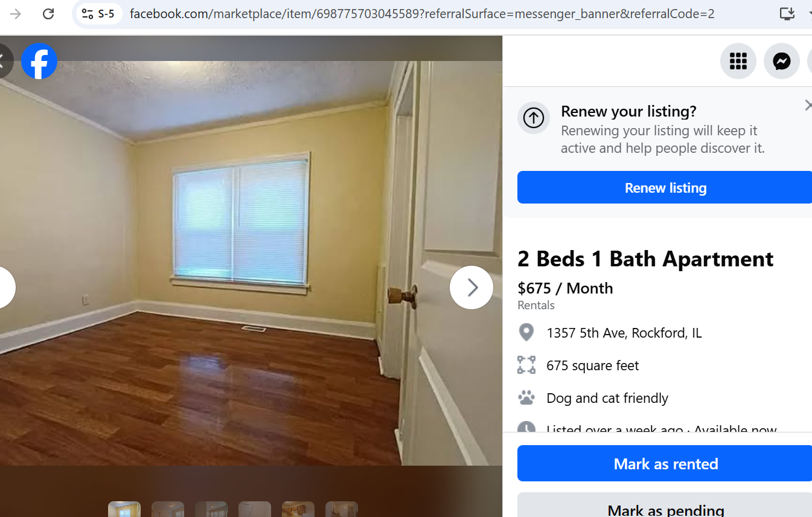Image resolution: width=812 pixels, height=517 pixels.
Task: Click the Facebook logo icon
Action: tap(39, 61)
